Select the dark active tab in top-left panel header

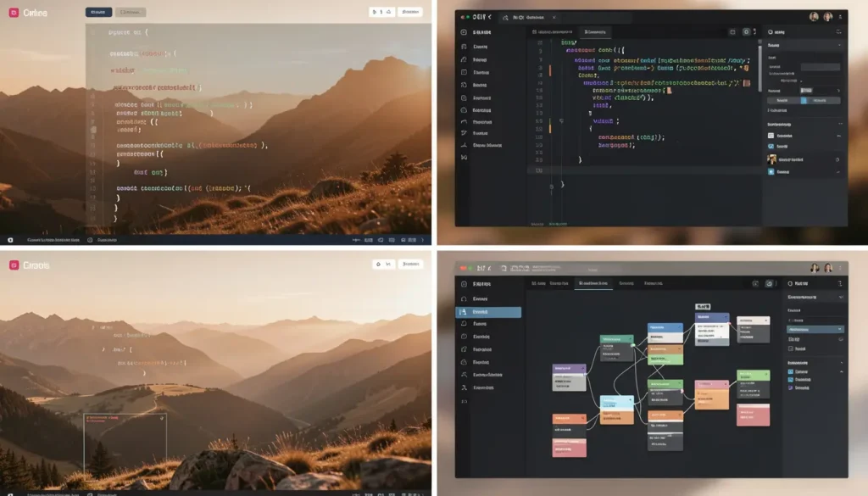[x=98, y=13]
